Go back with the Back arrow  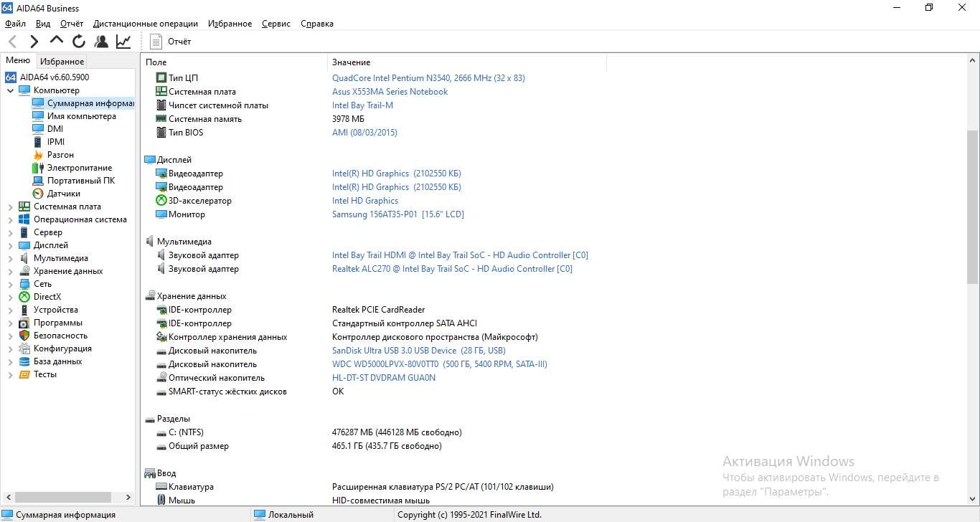[x=12, y=42]
